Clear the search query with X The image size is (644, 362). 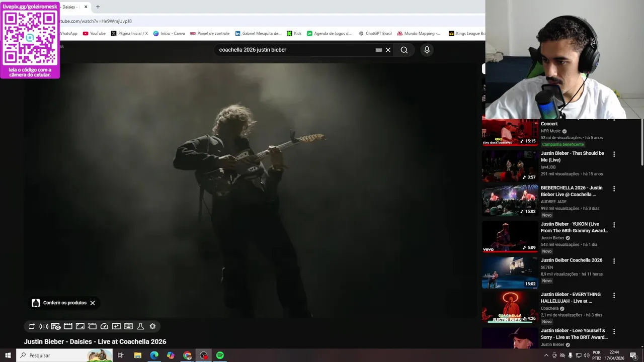pos(388,50)
